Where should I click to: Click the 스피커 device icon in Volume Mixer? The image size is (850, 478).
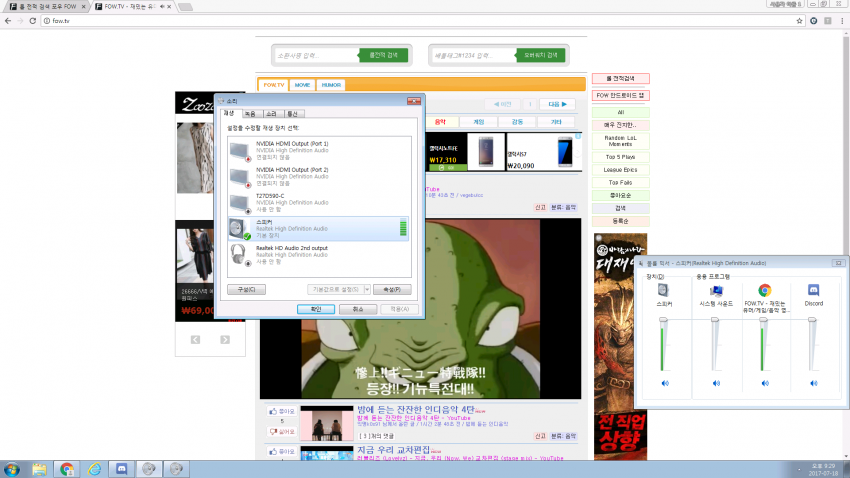pyautogui.click(x=663, y=290)
